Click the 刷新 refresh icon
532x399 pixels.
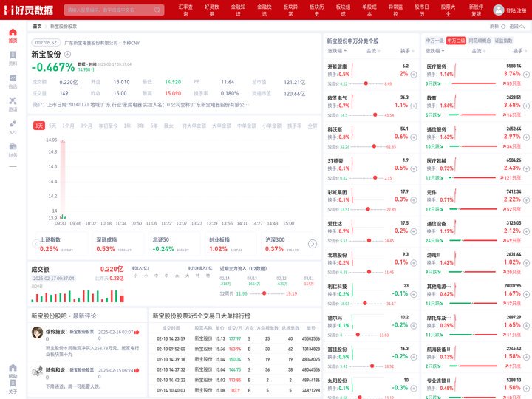(503, 26)
